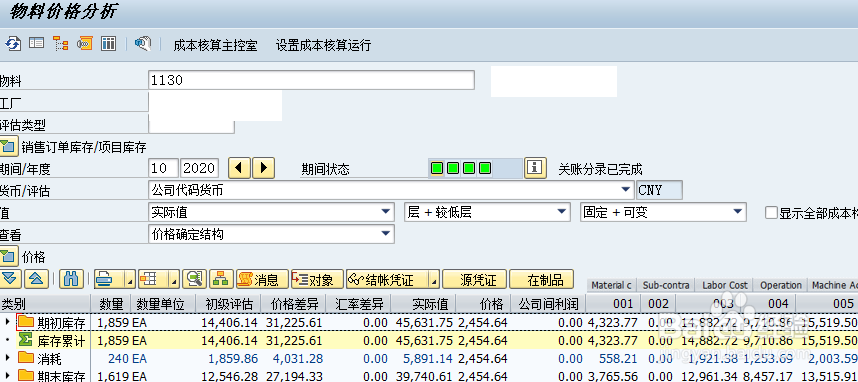Screen dimensions: 858x382
Task: Click the 消耗 folder icon
Action: point(26,358)
